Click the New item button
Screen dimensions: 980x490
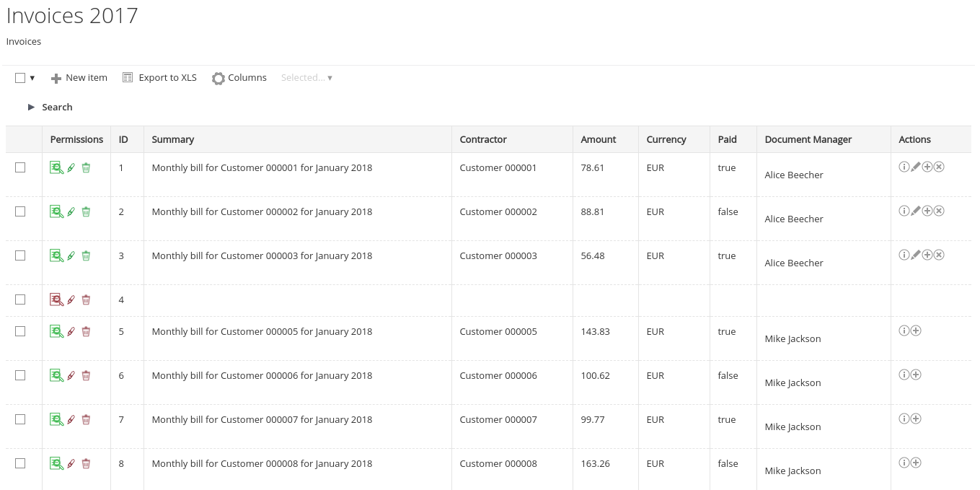(x=79, y=78)
